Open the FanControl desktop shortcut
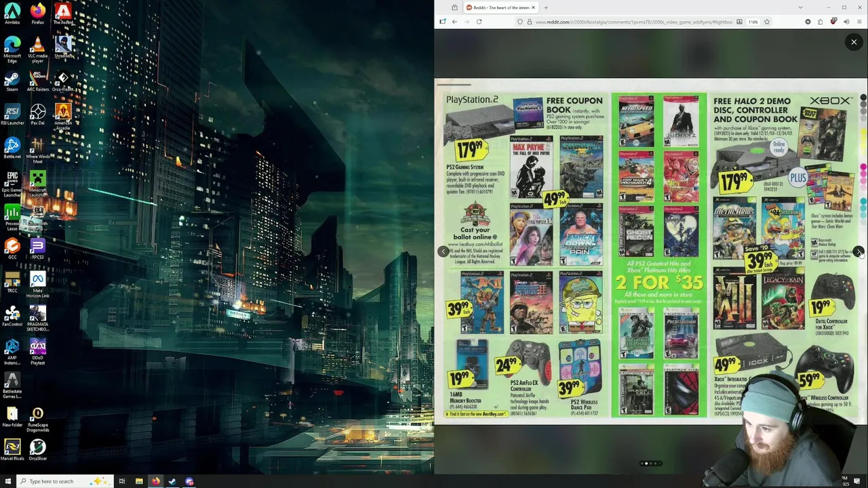Screen dimensions: 868x488 (x=12, y=316)
